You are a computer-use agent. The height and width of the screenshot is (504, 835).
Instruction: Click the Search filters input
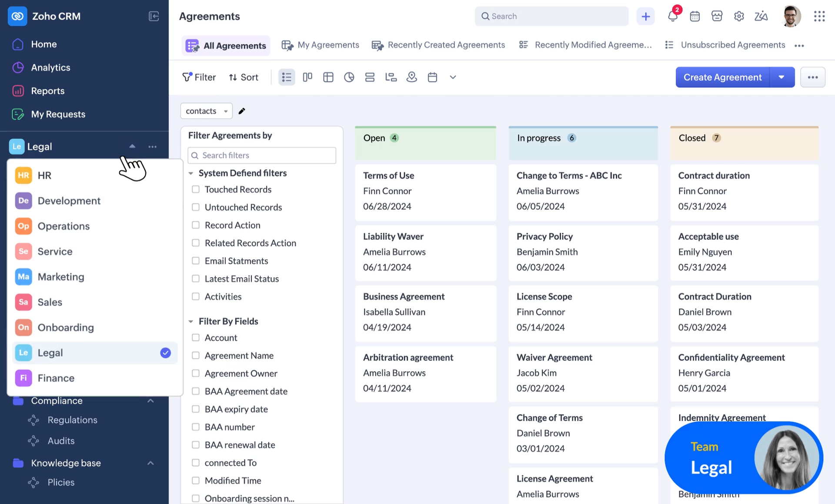[262, 156]
